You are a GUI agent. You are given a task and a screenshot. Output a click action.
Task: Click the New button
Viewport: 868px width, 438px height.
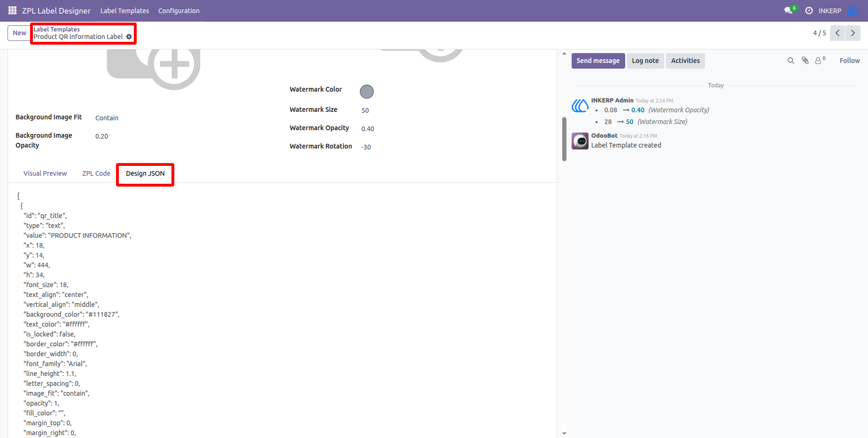pos(19,33)
